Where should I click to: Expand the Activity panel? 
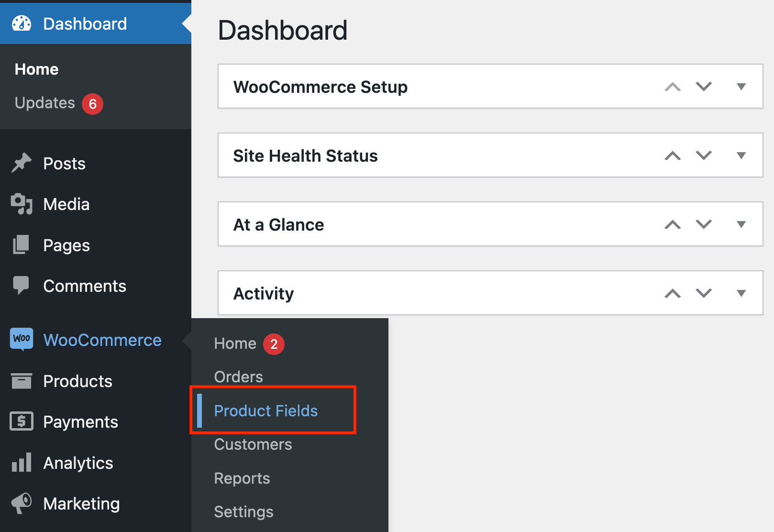pos(741,293)
